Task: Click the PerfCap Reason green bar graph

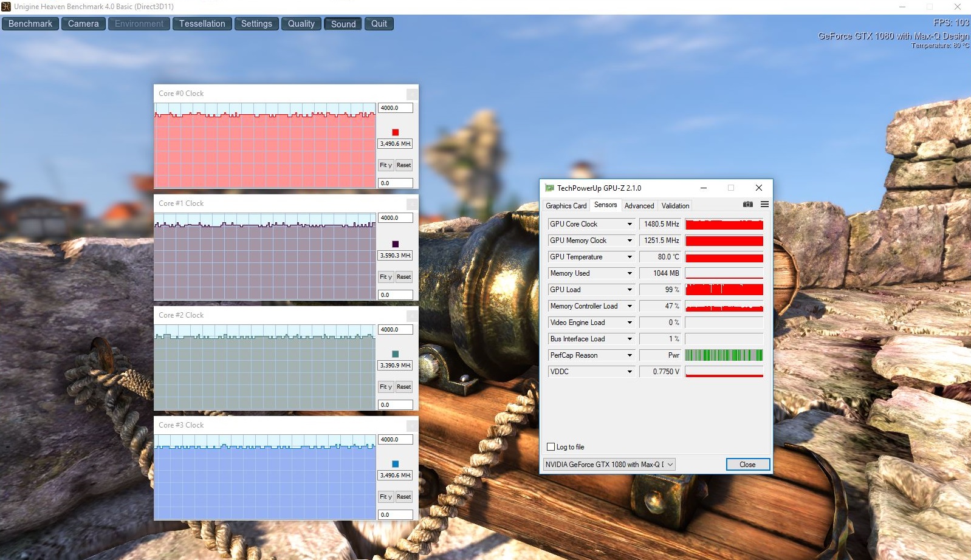Action: tap(724, 355)
